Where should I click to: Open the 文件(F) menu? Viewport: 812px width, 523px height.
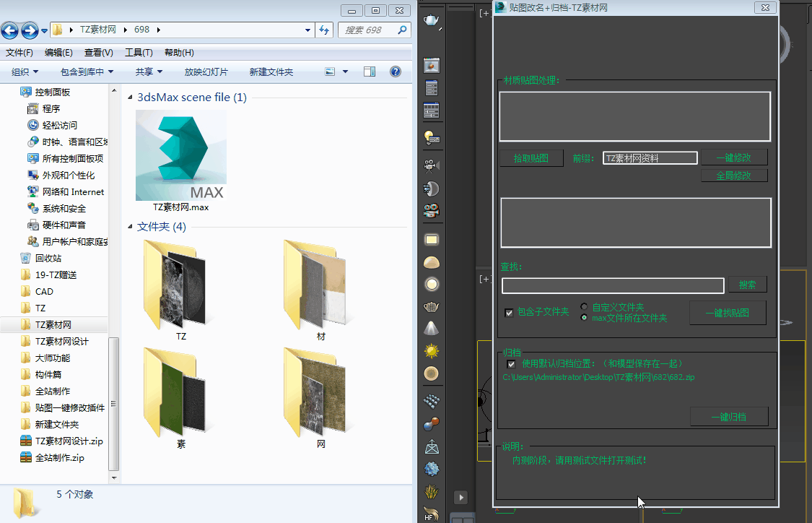(19, 52)
